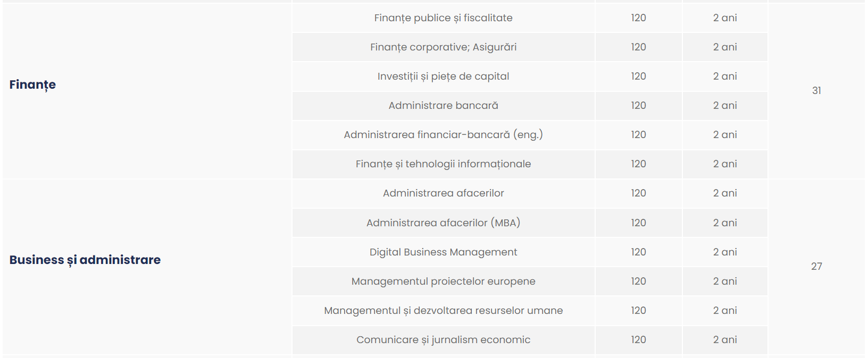Click 2 ani duration for Managementul proiectelor europene
The height and width of the screenshot is (358, 868).
click(725, 281)
